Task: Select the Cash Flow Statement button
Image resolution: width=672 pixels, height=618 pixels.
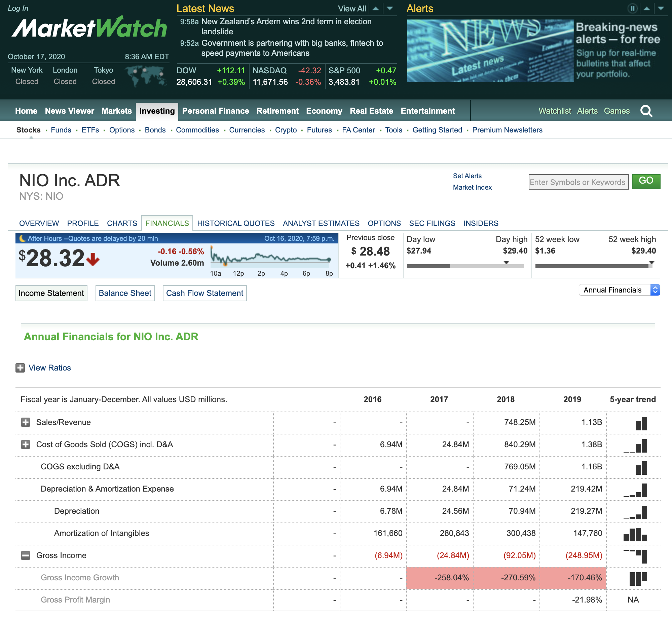Action: (x=205, y=293)
